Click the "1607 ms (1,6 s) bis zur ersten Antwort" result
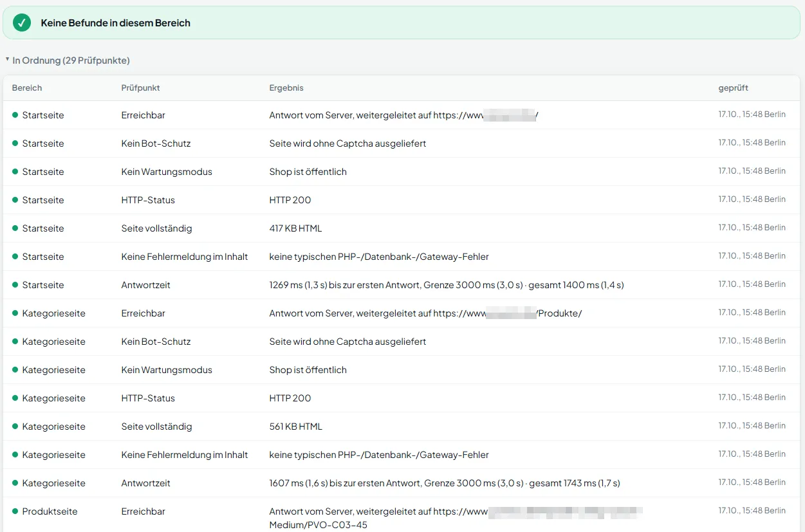The height and width of the screenshot is (532, 805). click(445, 483)
